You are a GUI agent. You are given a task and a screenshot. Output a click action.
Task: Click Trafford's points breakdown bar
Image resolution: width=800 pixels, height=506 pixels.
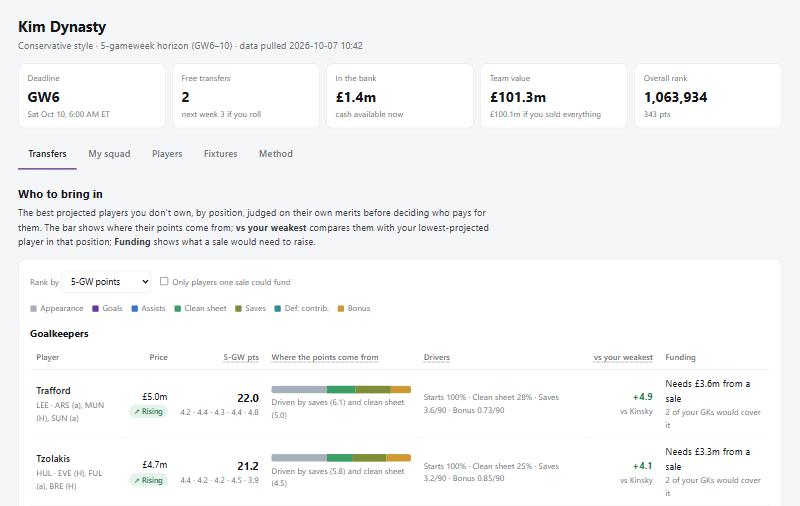pos(341,390)
